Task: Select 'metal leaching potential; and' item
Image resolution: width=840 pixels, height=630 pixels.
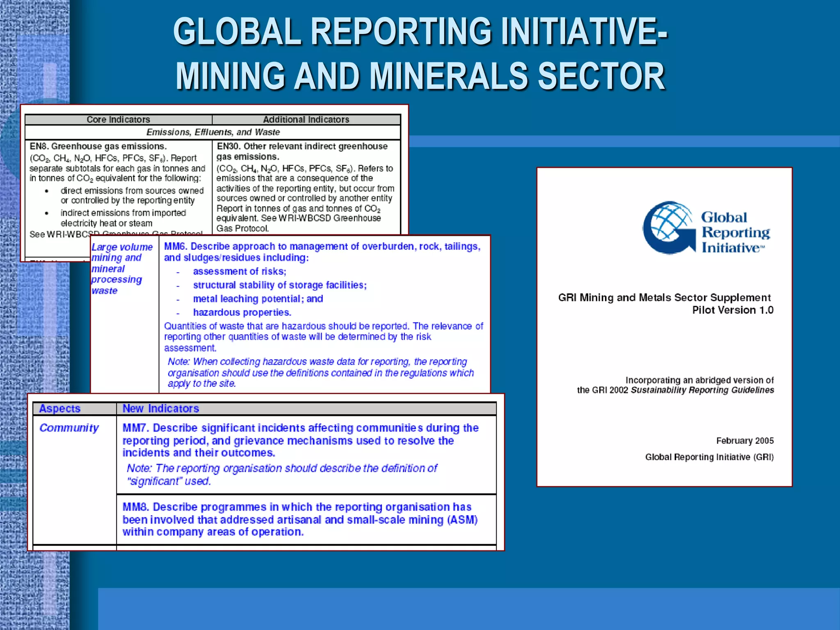Action: point(258,299)
